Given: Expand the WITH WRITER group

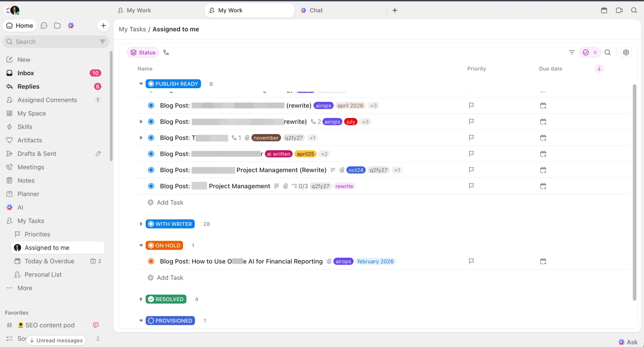Looking at the screenshot, I should pyautogui.click(x=141, y=224).
